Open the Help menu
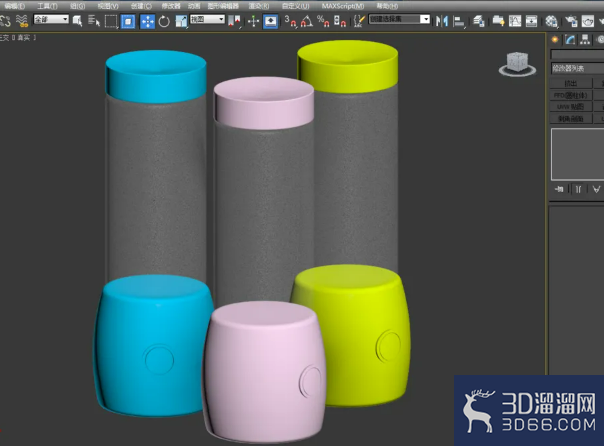 [x=387, y=6]
